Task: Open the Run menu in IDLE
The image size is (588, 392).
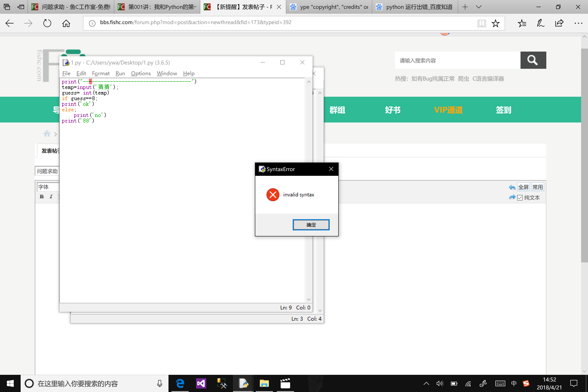Action: [120, 73]
